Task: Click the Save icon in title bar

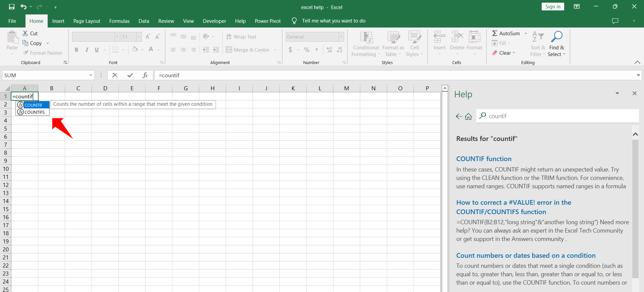Action: [x=12, y=7]
